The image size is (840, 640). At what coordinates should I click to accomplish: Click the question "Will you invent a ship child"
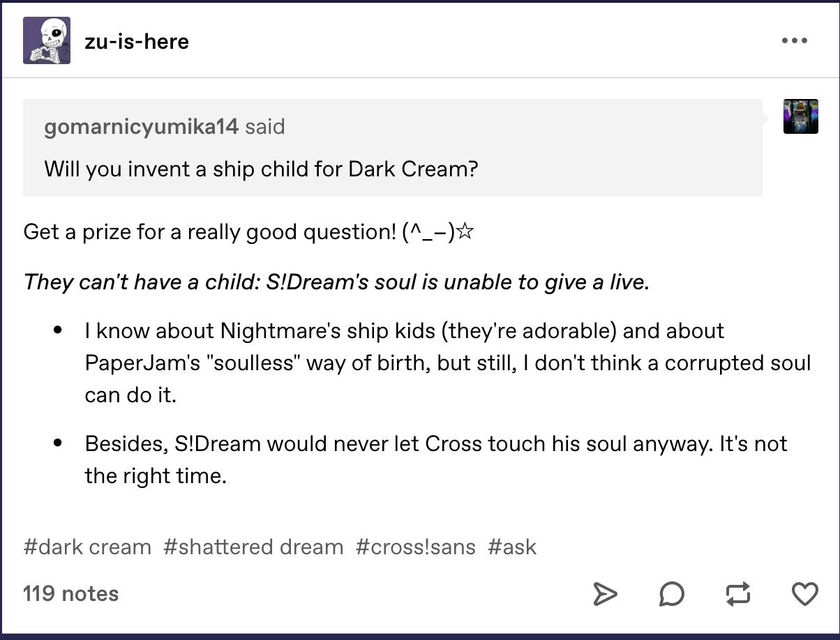tap(261, 169)
